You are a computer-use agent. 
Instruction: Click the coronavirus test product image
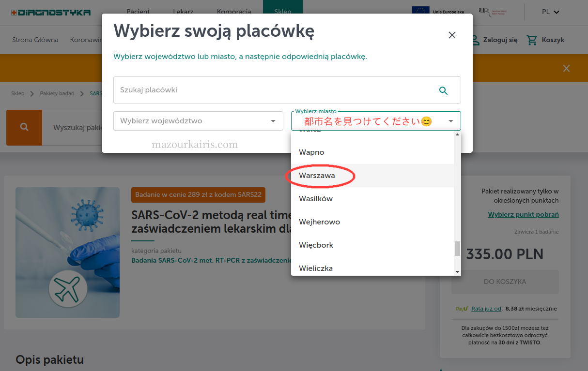67,252
